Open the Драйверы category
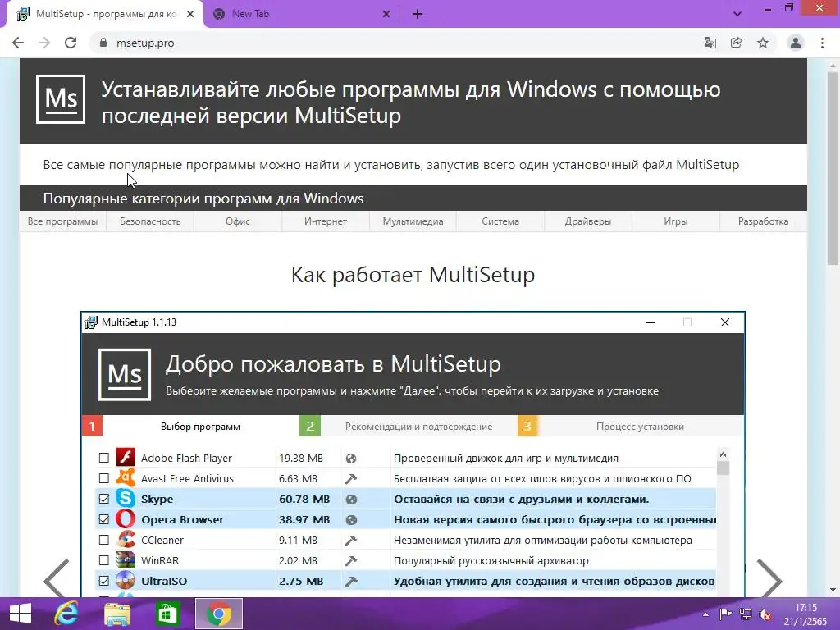Viewport: 840px width, 630px height. [x=587, y=221]
